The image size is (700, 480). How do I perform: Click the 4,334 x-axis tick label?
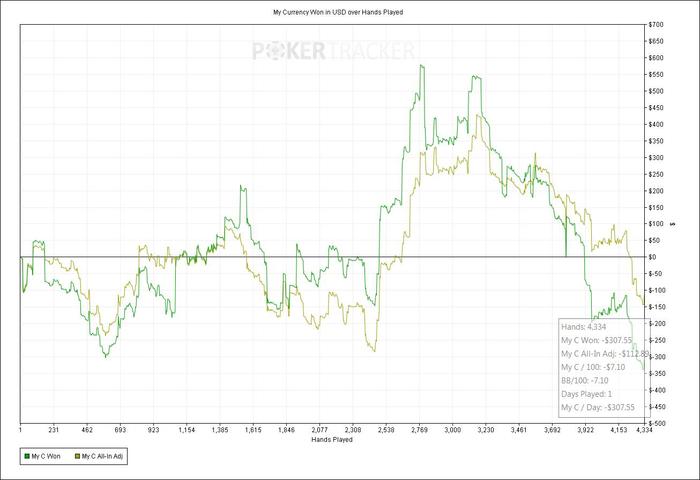pos(644,430)
